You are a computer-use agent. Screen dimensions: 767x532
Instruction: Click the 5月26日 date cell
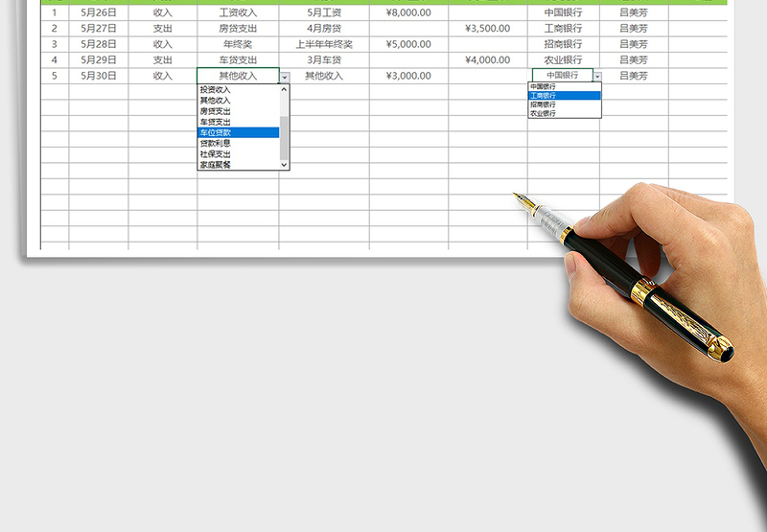tap(99, 13)
